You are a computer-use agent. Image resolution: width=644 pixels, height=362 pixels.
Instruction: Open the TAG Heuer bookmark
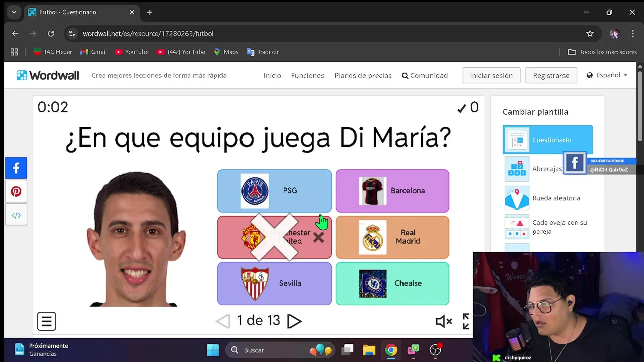(53, 52)
